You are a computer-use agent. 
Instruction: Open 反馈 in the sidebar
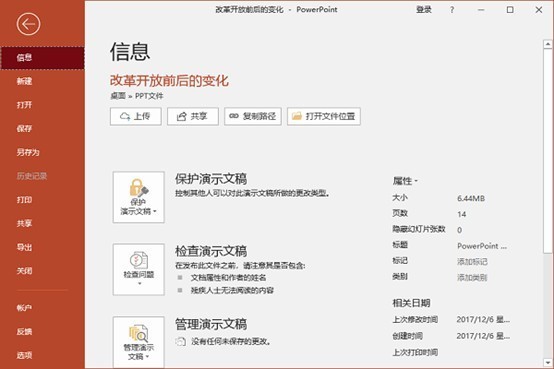click(42, 332)
